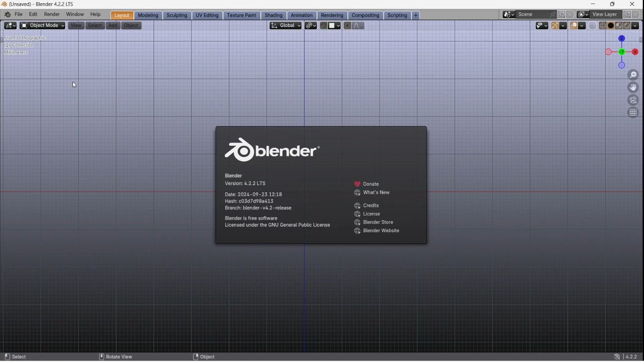
Task: Click the new scene icon
Action: [x=562, y=15]
